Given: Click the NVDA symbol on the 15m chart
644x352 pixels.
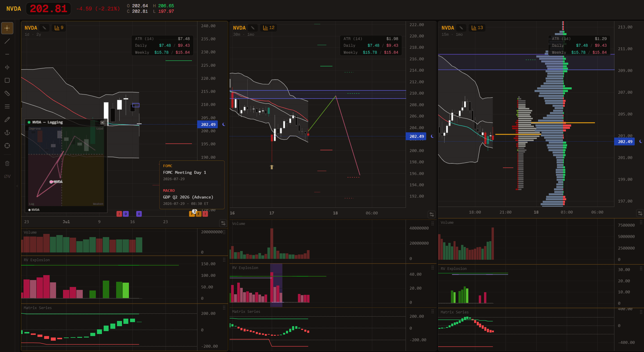Looking at the screenshot, I should (x=448, y=28).
